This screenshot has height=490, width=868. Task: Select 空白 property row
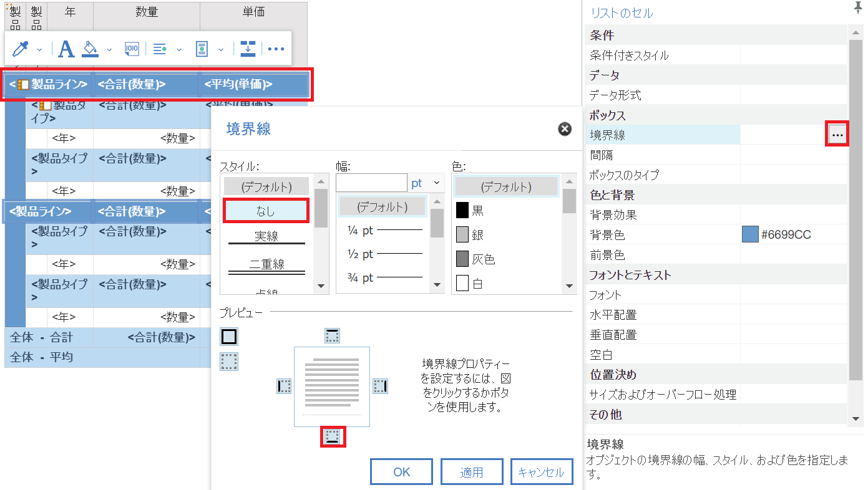click(x=716, y=355)
